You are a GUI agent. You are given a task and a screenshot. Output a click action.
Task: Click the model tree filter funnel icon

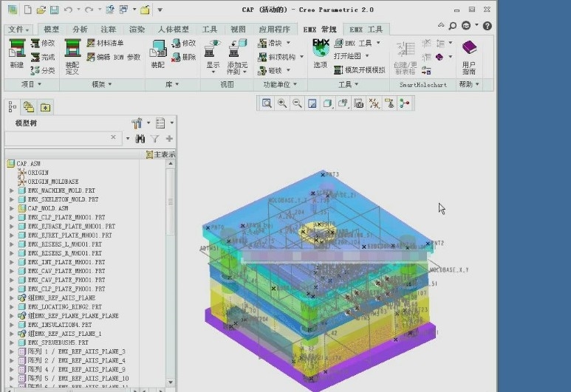coord(155,139)
